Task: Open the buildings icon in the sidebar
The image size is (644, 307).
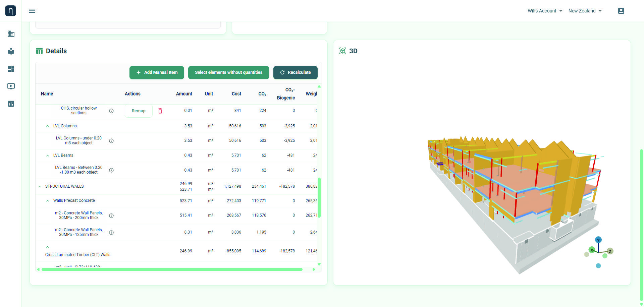Action: pyautogui.click(x=11, y=34)
